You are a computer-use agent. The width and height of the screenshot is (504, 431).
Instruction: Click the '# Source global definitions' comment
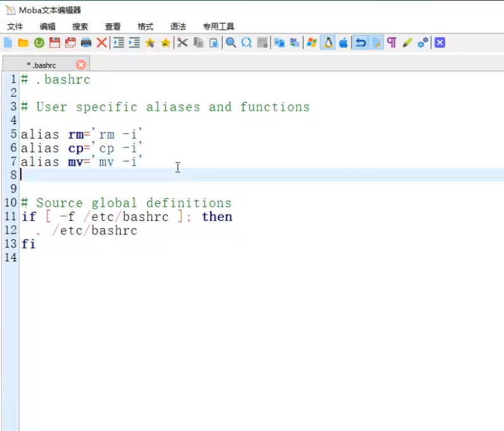pyautogui.click(x=126, y=203)
